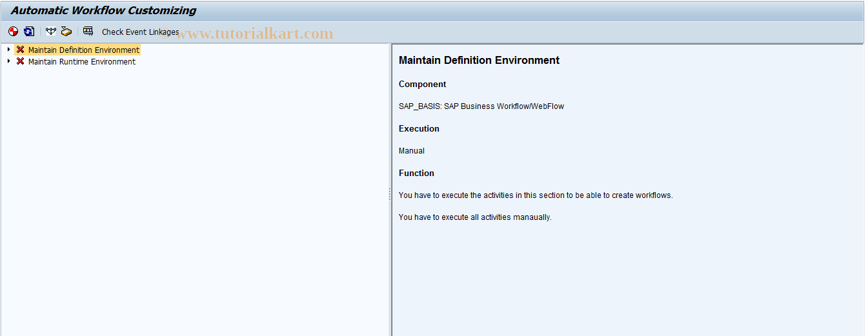Expand the Maintain Definition Environment node
The image size is (868, 336).
click(8, 50)
